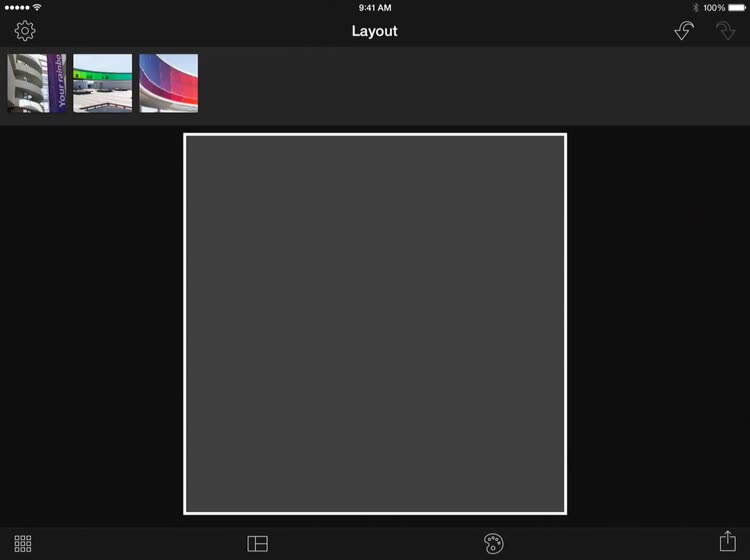750x560 pixels.
Task: Select the purple rainbow banner photo
Action: 37,83
